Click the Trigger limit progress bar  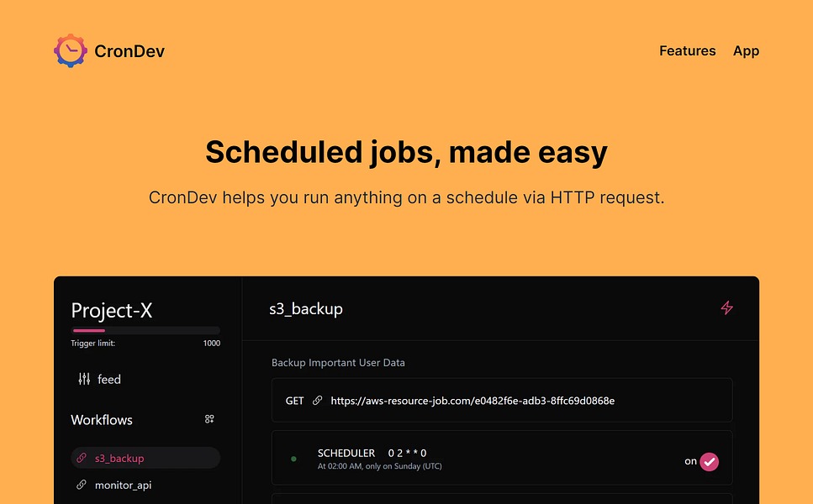(x=145, y=331)
